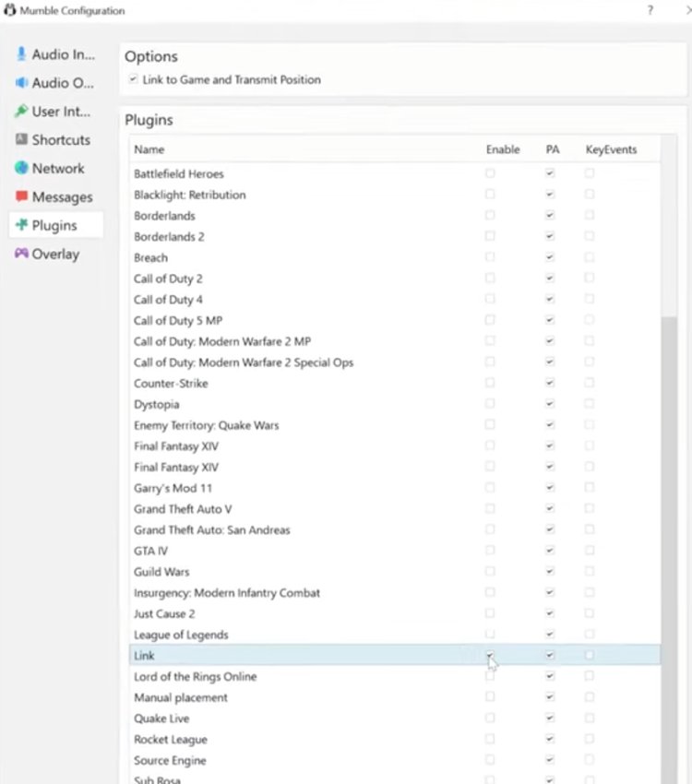This screenshot has height=784, width=692.
Task: Toggle PA checkbox for Guild Wars
Action: point(550,571)
